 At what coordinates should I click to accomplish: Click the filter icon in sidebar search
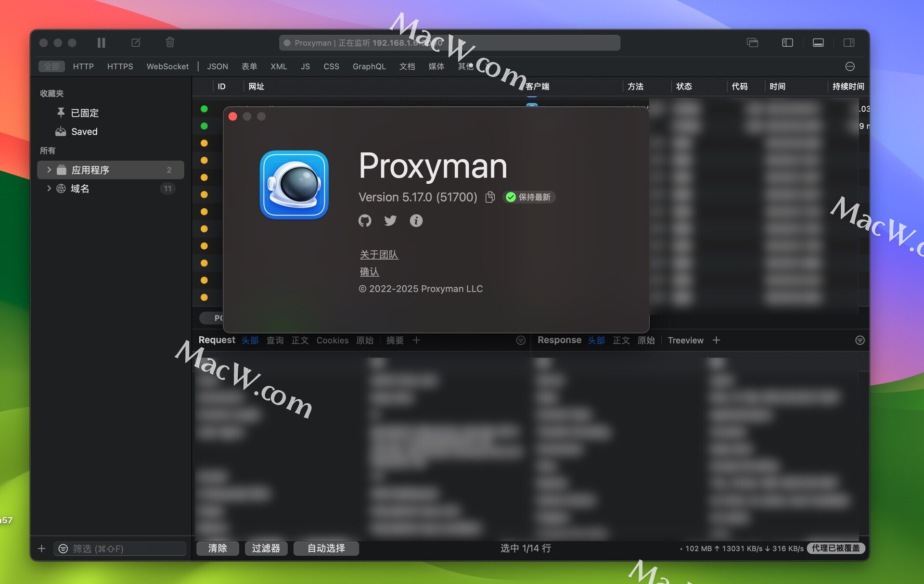coord(63,548)
